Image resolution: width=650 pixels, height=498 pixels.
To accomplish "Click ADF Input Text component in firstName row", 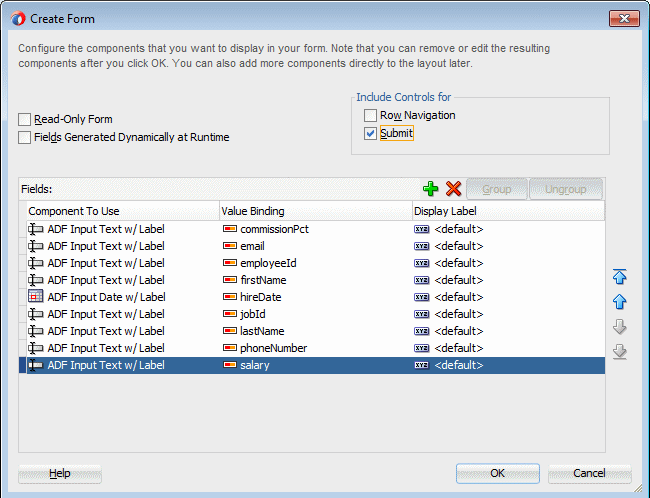I will (123, 280).
